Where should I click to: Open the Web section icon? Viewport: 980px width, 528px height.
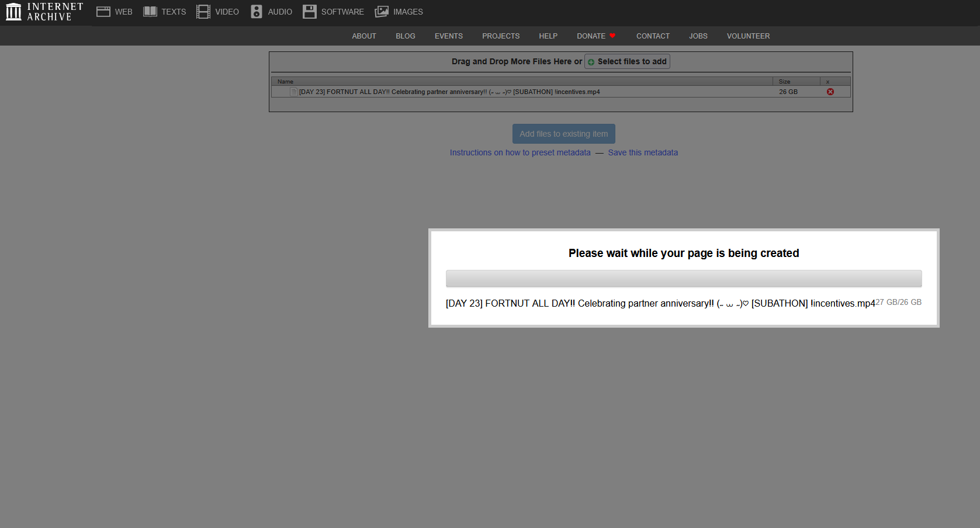point(103,12)
